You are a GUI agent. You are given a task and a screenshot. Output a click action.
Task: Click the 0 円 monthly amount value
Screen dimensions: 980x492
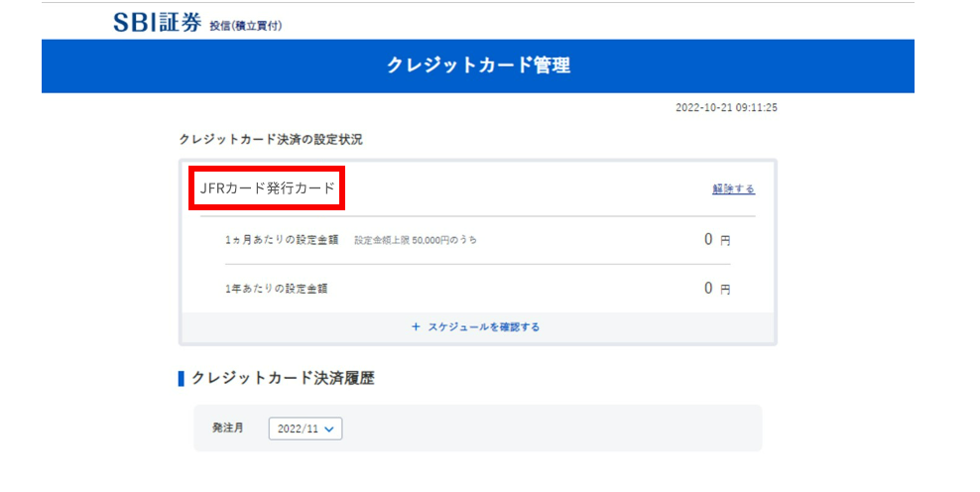click(716, 239)
